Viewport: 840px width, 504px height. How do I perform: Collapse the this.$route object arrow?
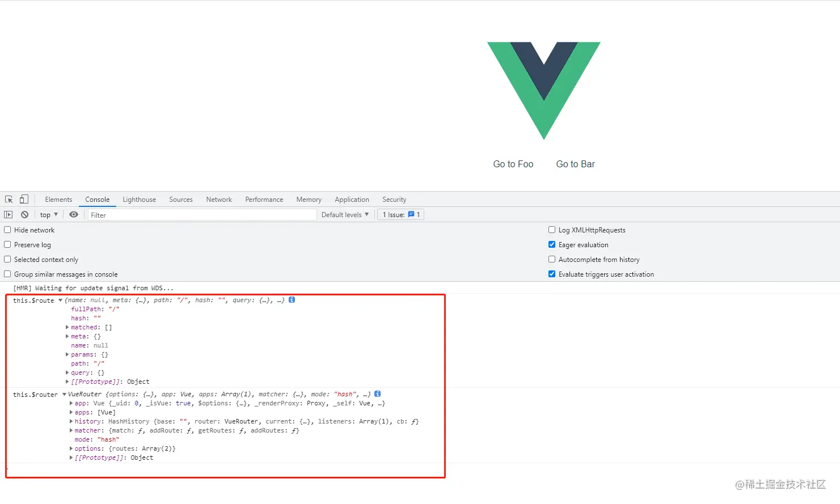click(61, 300)
